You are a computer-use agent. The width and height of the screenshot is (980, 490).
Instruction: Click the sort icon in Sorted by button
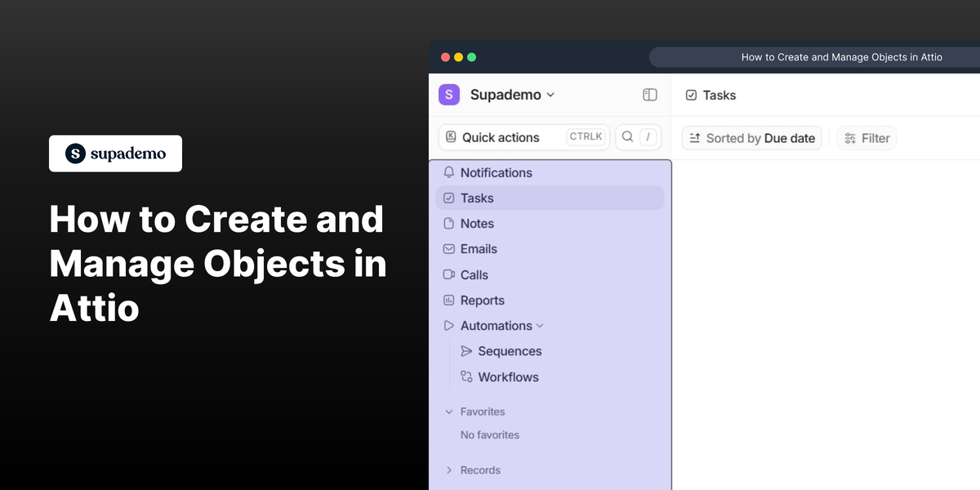(695, 138)
